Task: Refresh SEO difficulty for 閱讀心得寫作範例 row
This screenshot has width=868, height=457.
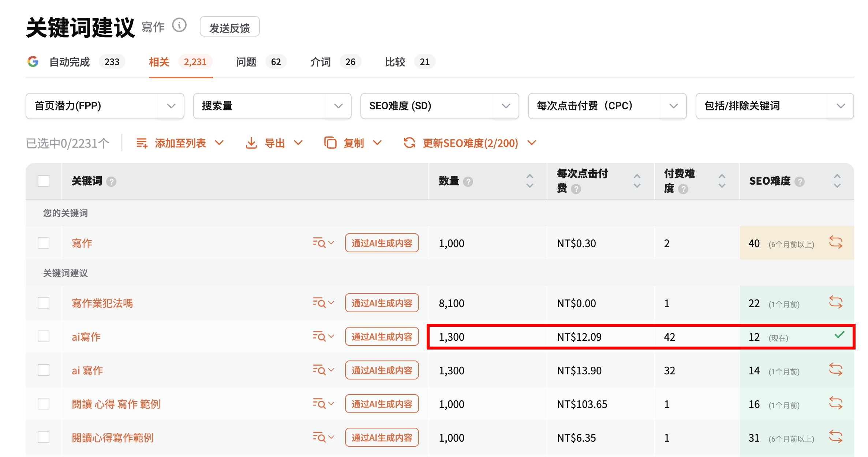Action: pyautogui.click(x=836, y=437)
